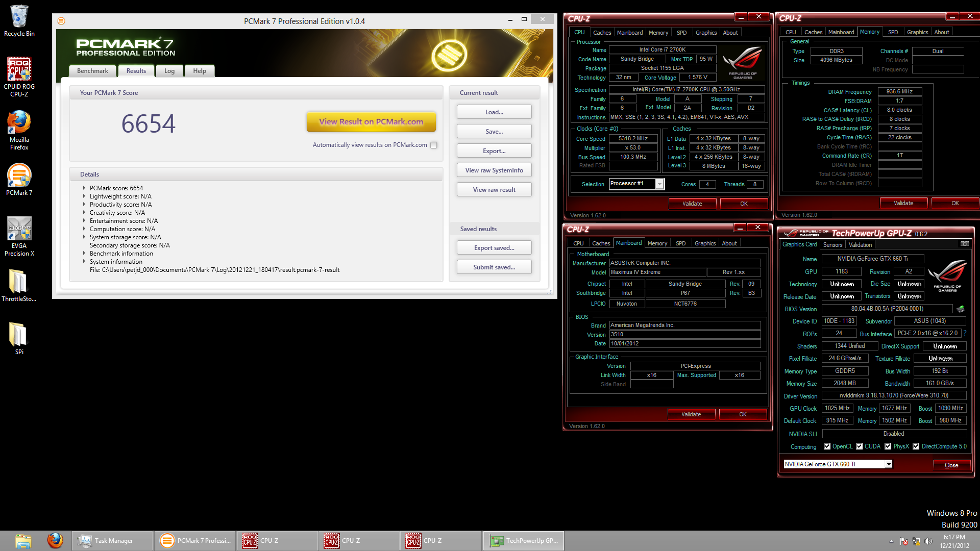Click View Result on PCMark.com button

point(371,122)
